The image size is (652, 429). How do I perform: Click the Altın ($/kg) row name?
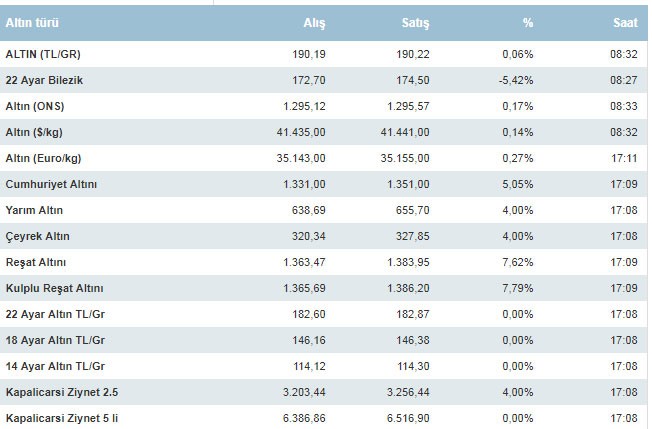[38, 132]
